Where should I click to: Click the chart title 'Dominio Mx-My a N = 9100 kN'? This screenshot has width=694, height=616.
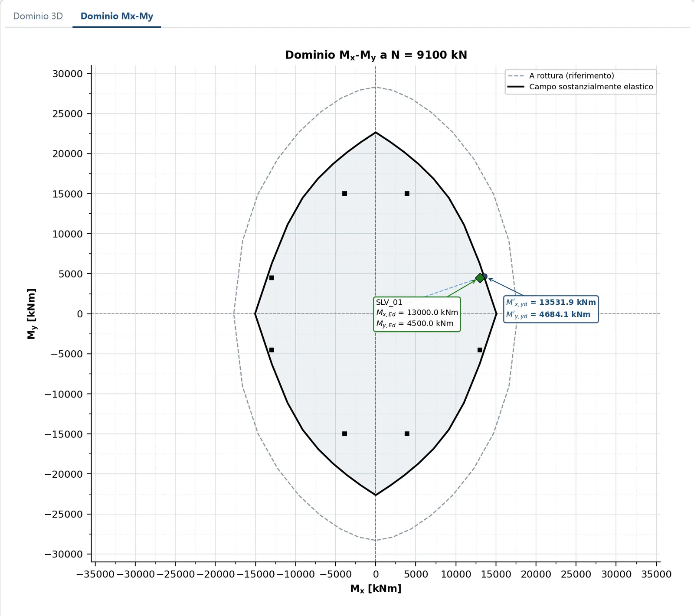[x=376, y=55]
